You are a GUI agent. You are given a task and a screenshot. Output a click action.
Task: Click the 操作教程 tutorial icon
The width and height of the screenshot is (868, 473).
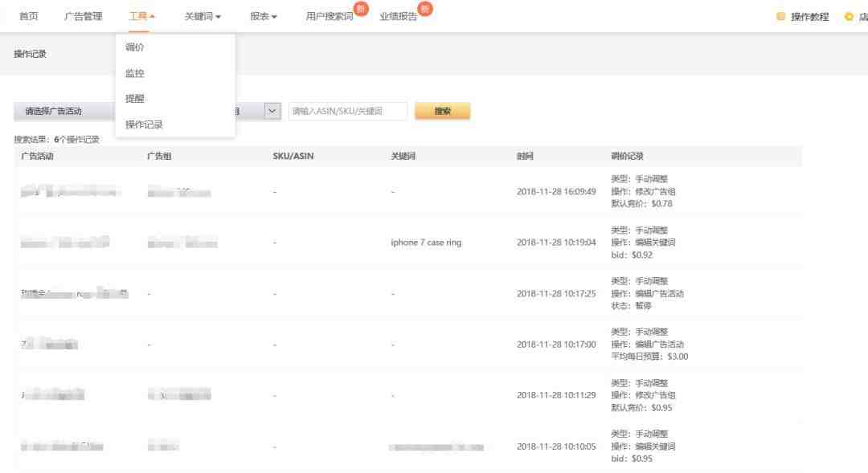(x=780, y=17)
